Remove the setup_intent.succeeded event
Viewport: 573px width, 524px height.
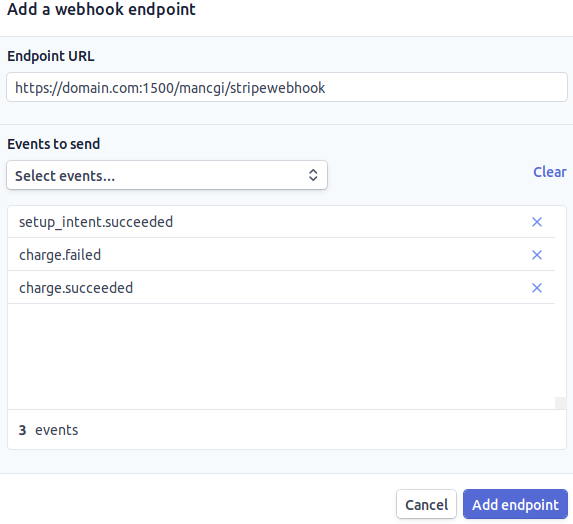click(536, 222)
